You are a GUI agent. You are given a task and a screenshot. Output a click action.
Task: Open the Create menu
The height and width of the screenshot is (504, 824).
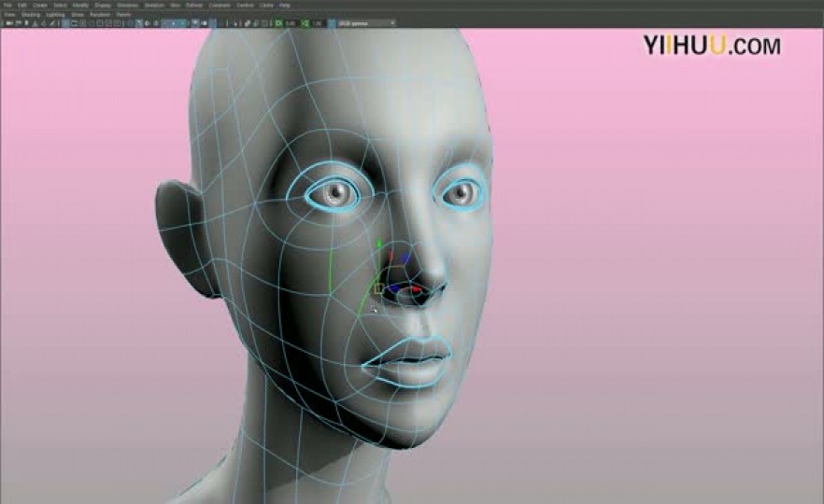coord(40,6)
